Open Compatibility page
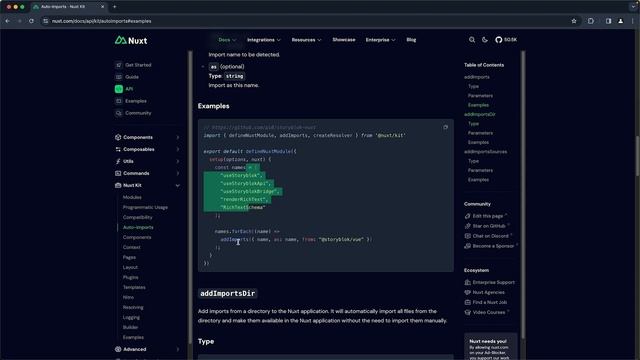This screenshot has width=640, height=360. (x=138, y=217)
